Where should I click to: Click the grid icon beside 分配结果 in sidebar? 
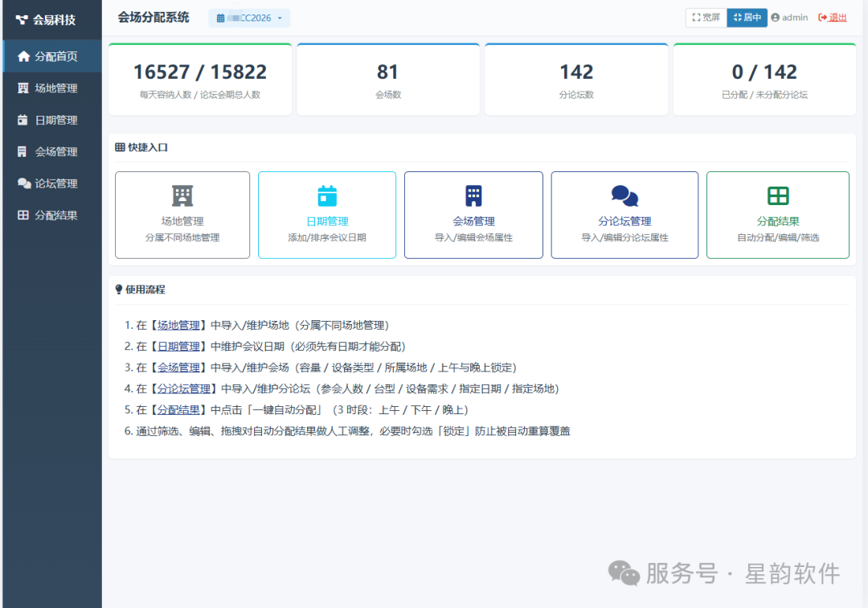(23, 215)
